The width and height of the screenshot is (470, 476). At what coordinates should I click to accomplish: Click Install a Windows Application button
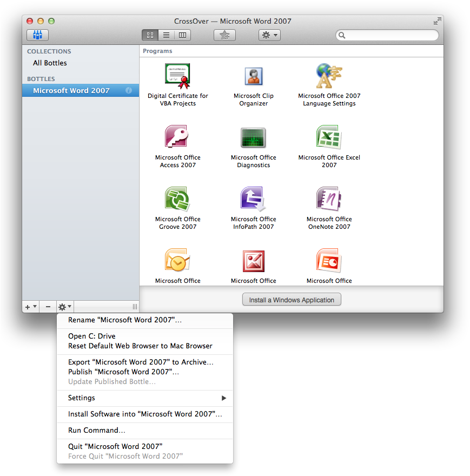292,300
